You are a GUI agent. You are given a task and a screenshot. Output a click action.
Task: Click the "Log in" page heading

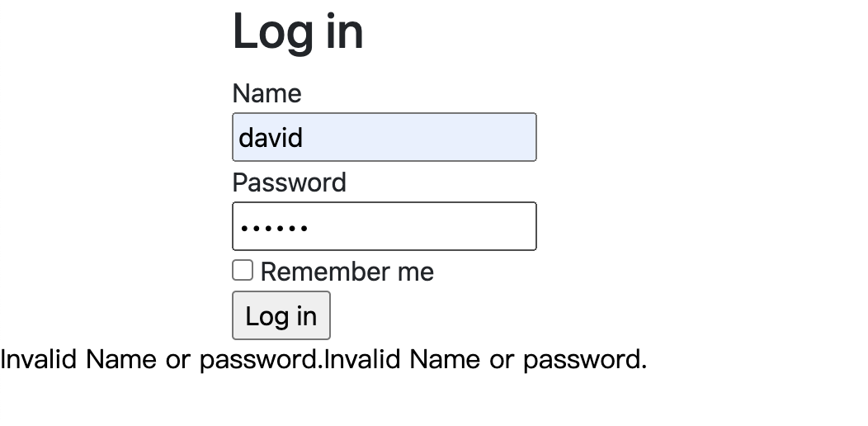point(298,31)
